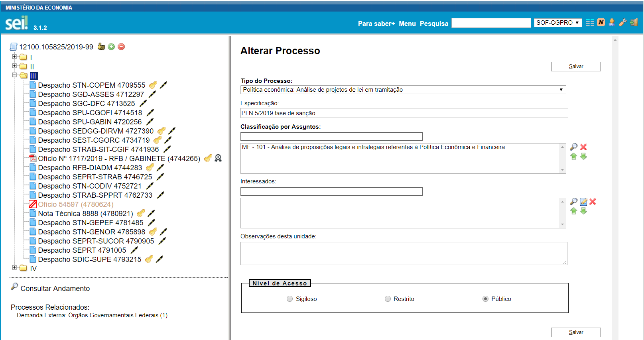This screenshot has width=644, height=340.
Task: Click the Especificação text field
Action: 404,113
